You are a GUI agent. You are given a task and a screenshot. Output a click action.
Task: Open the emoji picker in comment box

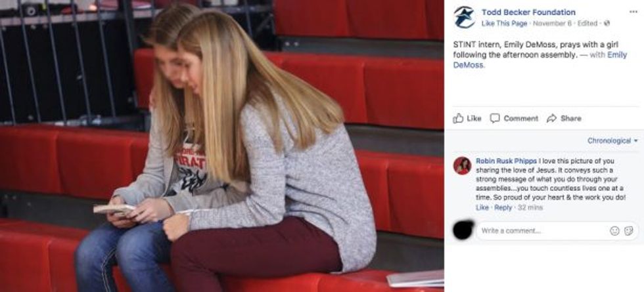614,231
